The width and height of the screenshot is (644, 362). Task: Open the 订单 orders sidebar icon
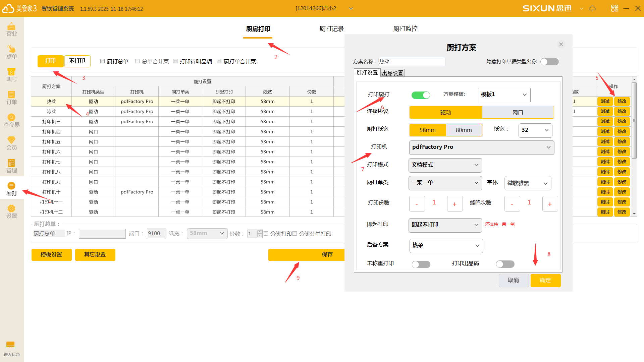coord(11,98)
